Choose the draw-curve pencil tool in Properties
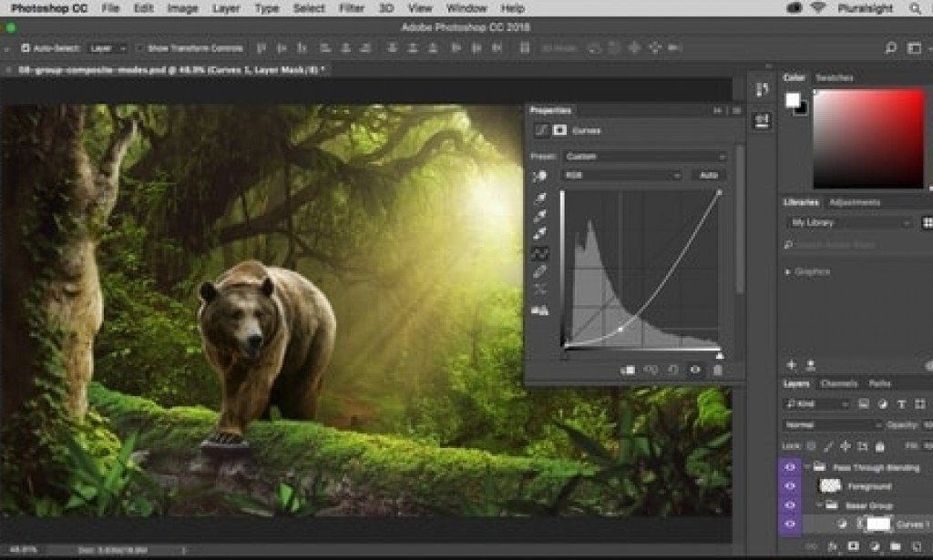This screenshot has height=560, width=933. click(x=540, y=270)
